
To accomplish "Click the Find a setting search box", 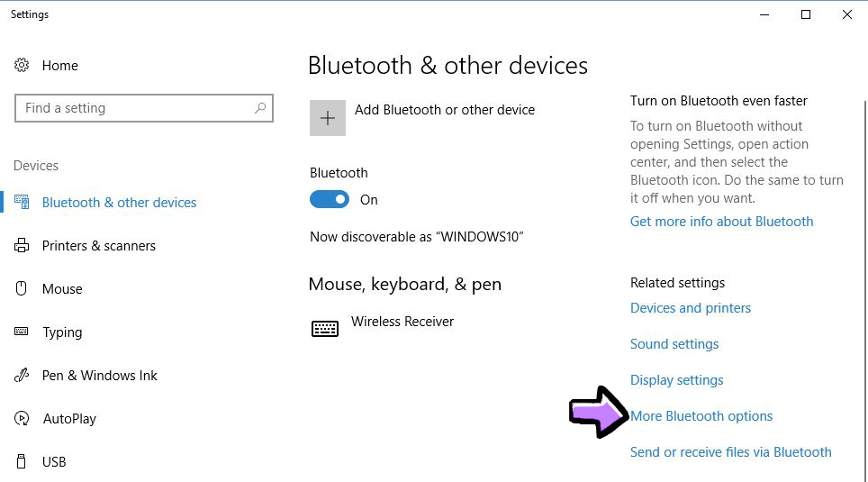I will (135, 108).
